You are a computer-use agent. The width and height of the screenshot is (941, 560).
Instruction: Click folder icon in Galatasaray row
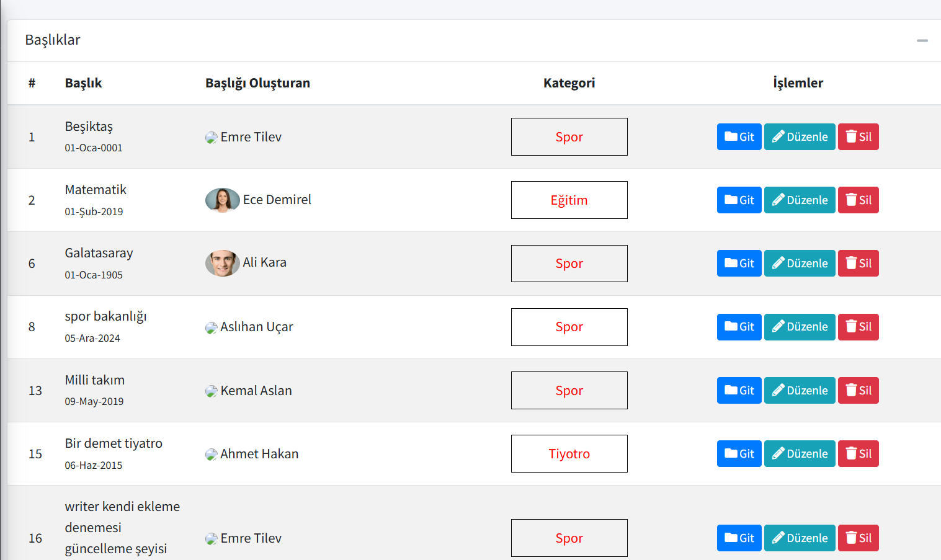(731, 264)
